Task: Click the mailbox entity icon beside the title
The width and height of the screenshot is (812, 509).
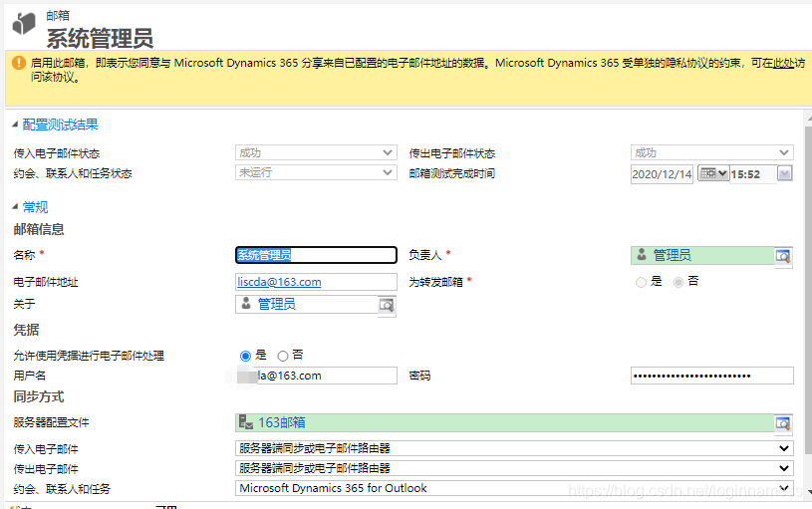Action: pyautogui.click(x=24, y=23)
